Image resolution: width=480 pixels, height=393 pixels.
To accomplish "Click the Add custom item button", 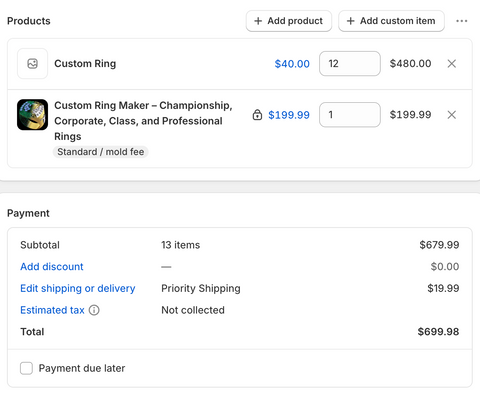I will [x=391, y=21].
